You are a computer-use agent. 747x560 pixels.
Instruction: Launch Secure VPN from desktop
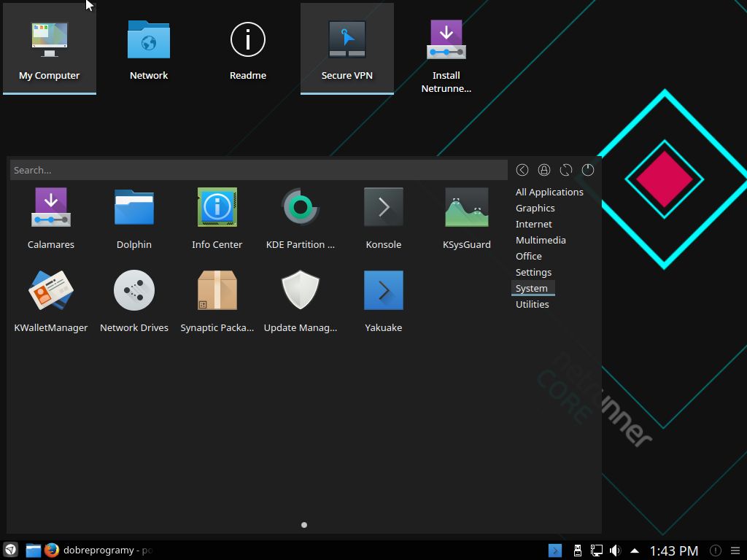pyautogui.click(x=347, y=49)
